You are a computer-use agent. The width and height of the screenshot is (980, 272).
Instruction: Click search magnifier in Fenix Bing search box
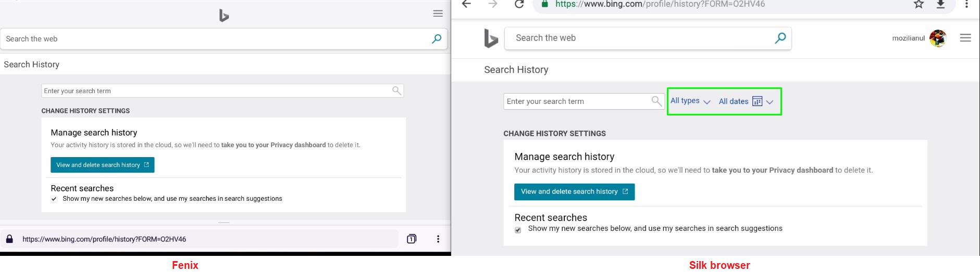coord(437,38)
